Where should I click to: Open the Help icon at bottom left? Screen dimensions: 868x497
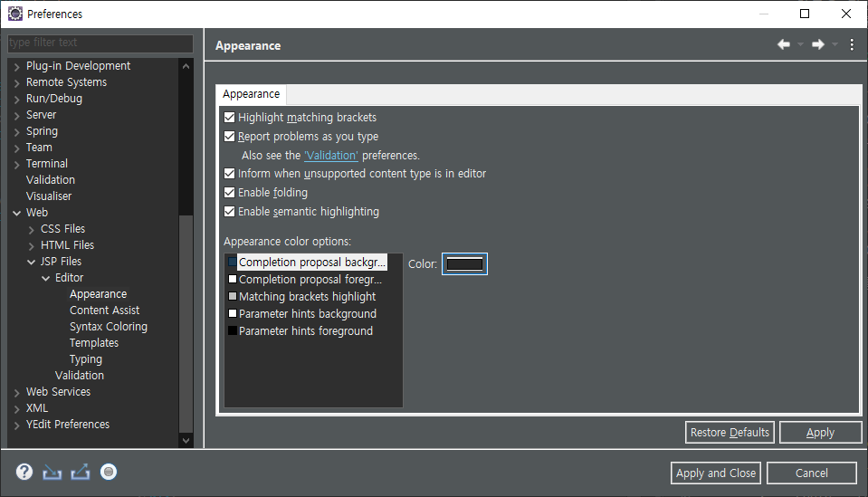click(24, 472)
